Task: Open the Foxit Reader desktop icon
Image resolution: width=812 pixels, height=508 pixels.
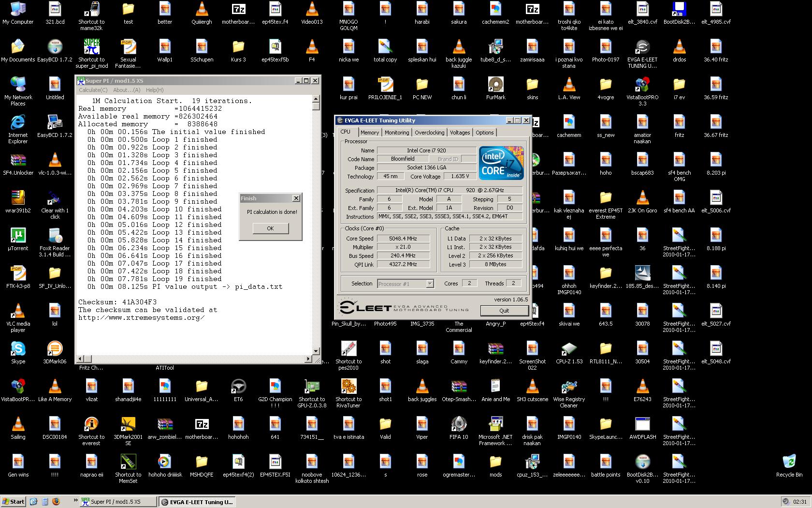Action: point(55,242)
